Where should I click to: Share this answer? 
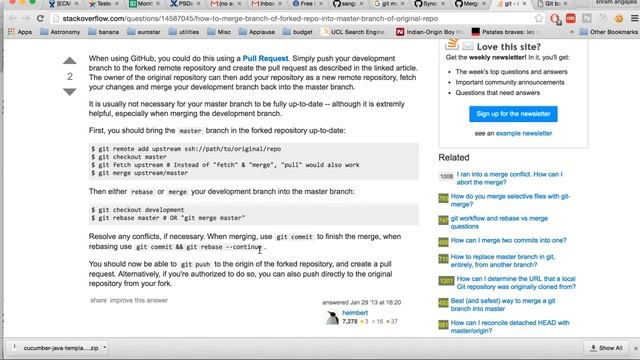98,300
